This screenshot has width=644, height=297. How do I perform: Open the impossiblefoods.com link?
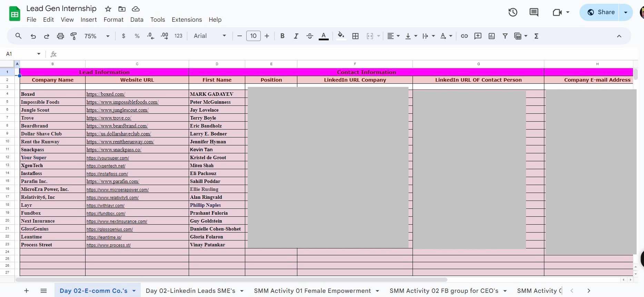pos(122,102)
